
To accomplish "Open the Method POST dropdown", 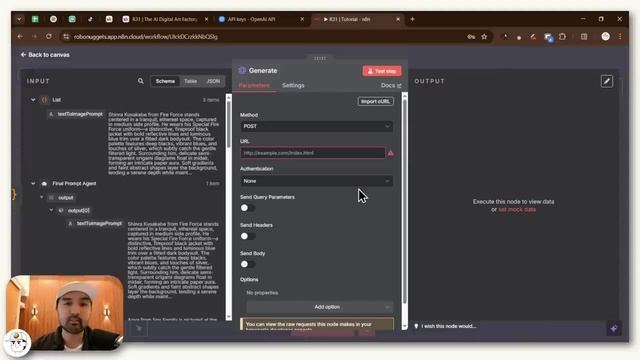I will pos(316,126).
